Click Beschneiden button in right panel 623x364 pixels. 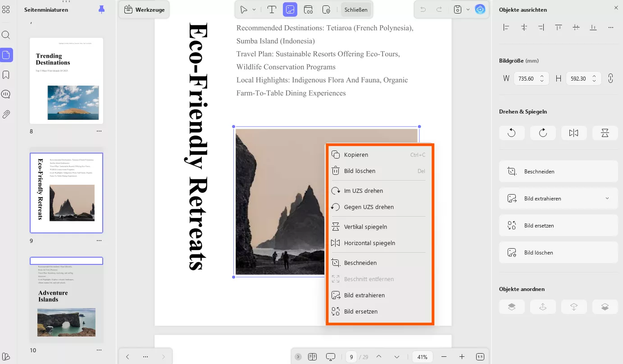coord(559,172)
